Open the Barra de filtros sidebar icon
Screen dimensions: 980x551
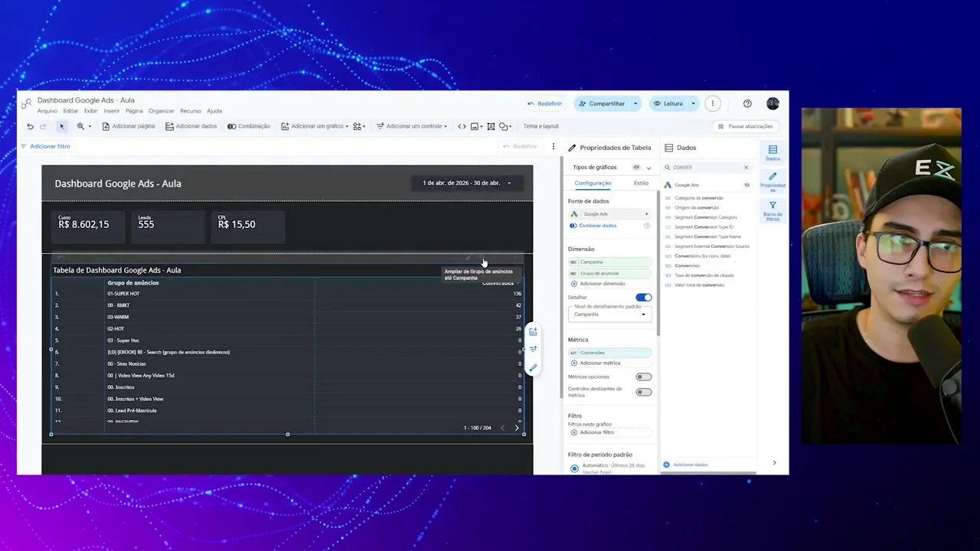click(773, 211)
